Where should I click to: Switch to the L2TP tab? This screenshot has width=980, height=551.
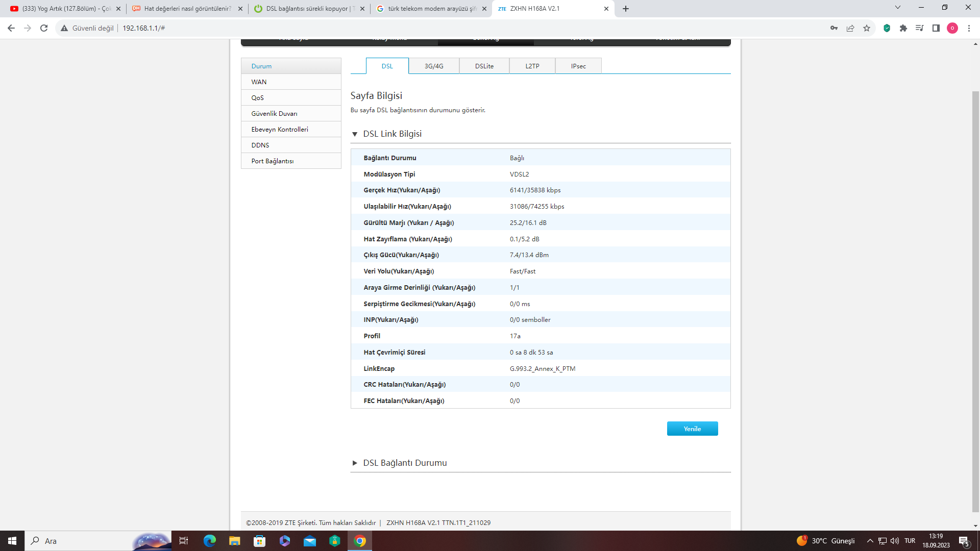click(x=532, y=66)
